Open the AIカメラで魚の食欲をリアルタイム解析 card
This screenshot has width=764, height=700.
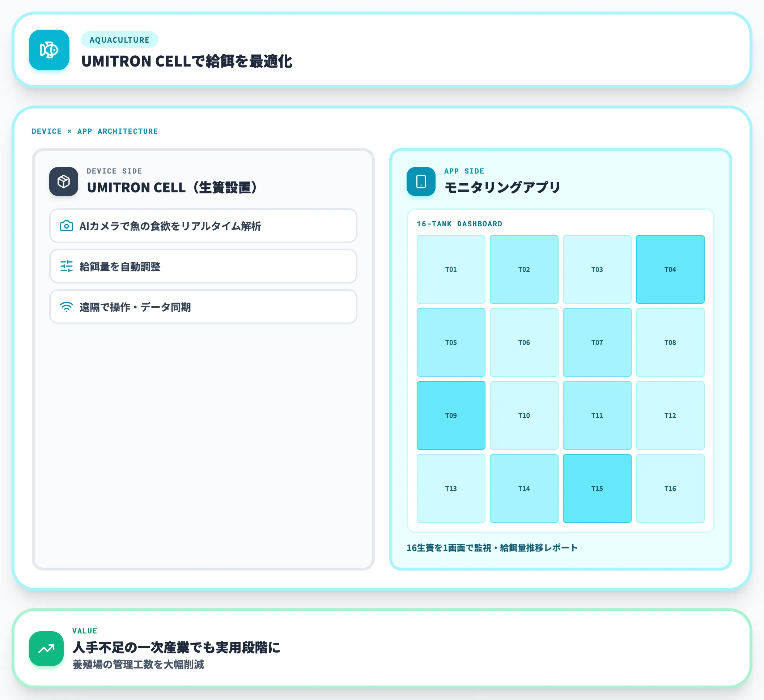[203, 226]
